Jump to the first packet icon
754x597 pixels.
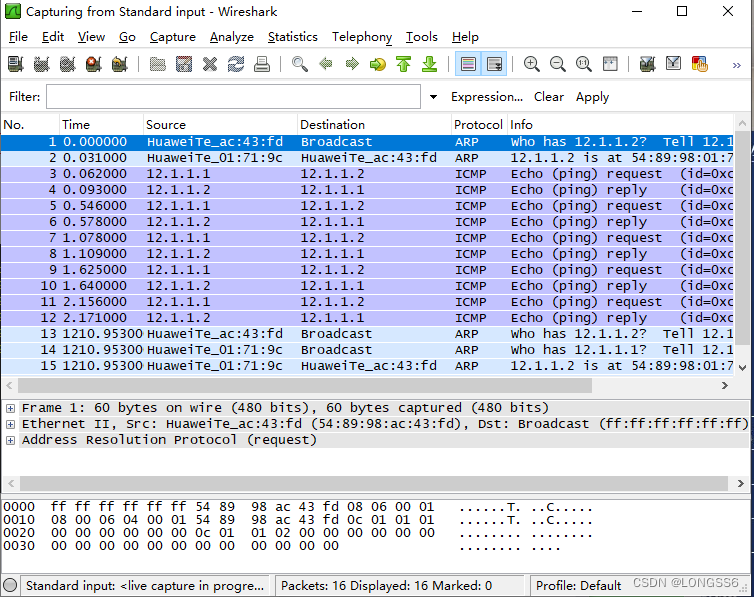click(403, 64)
